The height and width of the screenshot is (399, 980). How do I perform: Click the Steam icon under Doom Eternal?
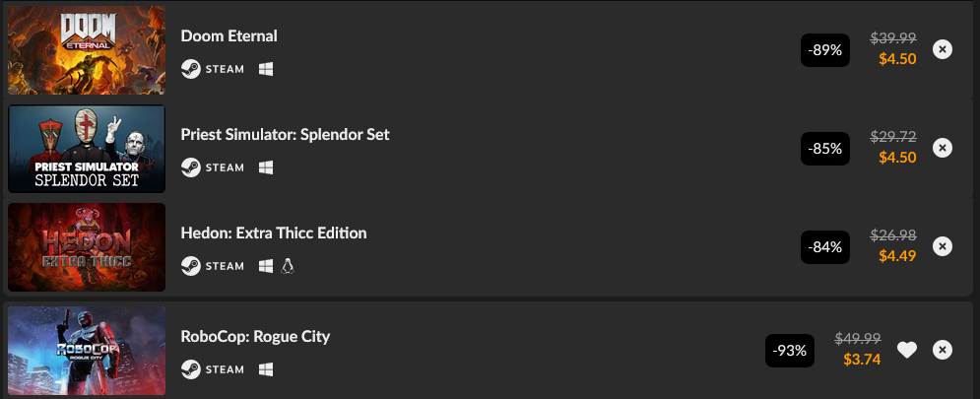tap(191, 69)
